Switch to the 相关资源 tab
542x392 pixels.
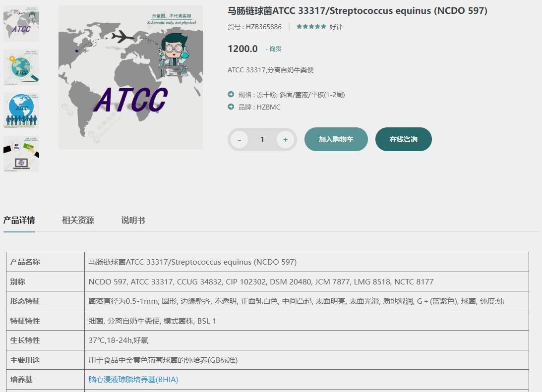coord(78,221)
